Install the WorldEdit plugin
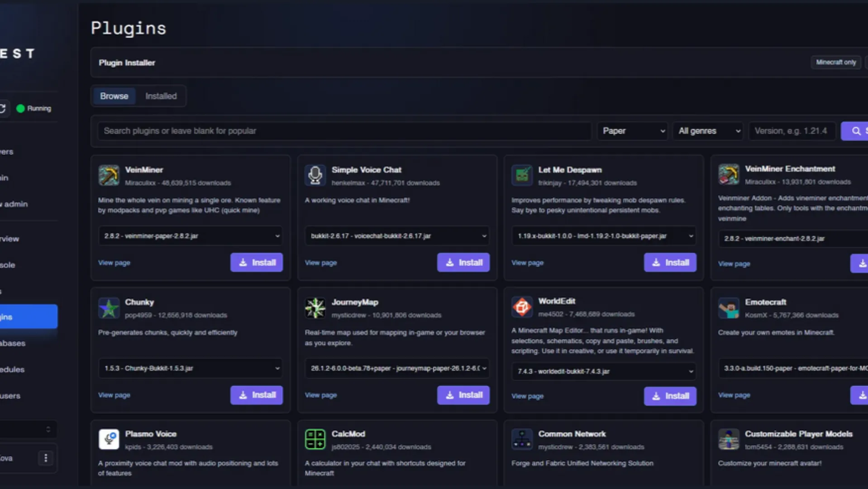Image resolution: width=868 pixels, height=489 pixels. point(670,396)
